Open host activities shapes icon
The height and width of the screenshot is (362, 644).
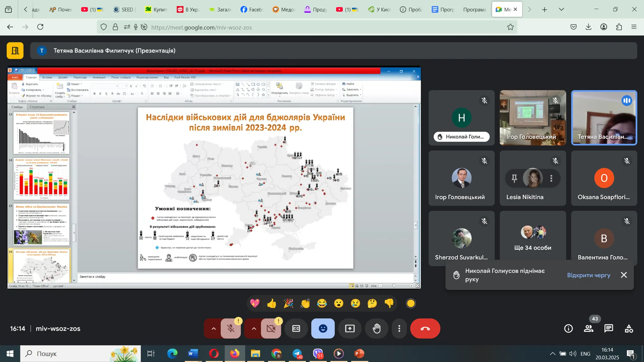pyautogui.click(x=629, y=329)
